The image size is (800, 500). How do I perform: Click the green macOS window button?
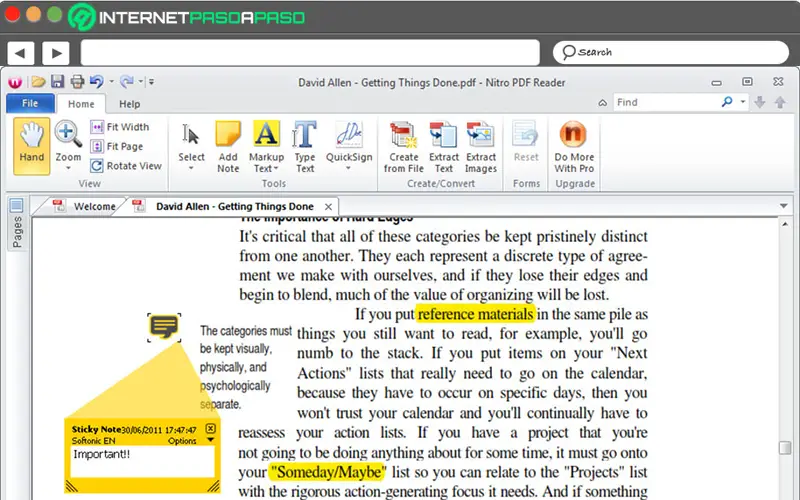[55, 14]
